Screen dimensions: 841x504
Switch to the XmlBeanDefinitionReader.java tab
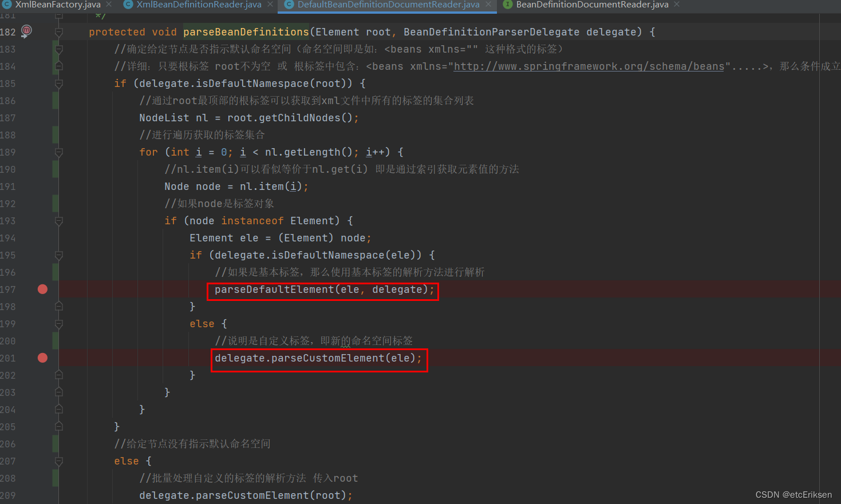click(199, 5)
